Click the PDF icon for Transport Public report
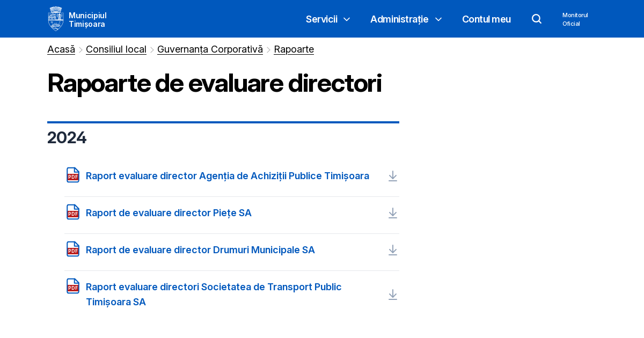Screen dimensions: 644x338 pos(72,286)
